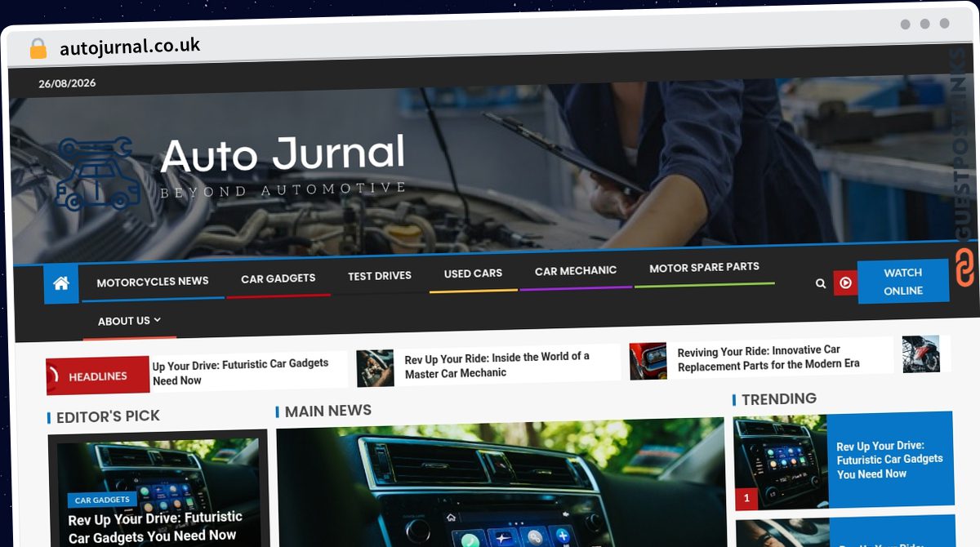
Task: Click the Auto Jurnal car logo
Action: pyautogui.click(x=96, y=174)
